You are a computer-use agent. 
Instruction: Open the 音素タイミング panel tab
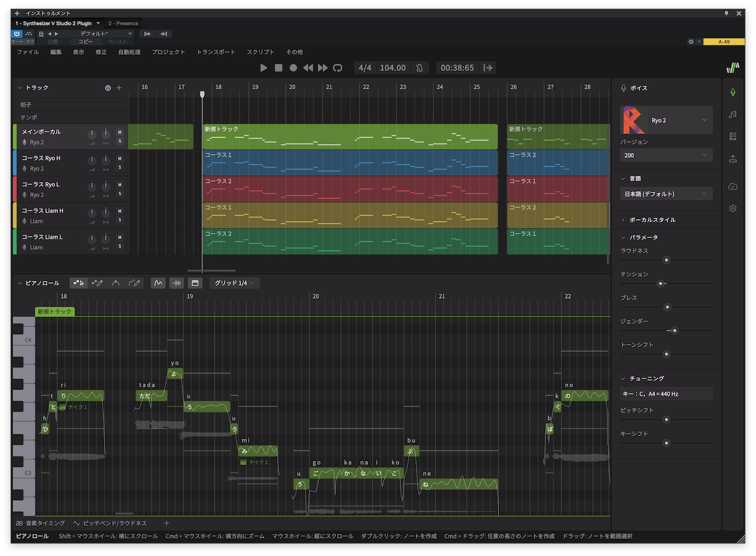click(x=41, y=523)
